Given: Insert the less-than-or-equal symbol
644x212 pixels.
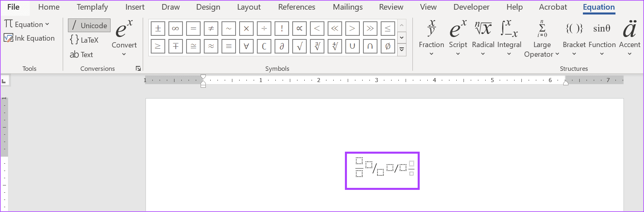Looking at the screenshot, I should point(388,29).
